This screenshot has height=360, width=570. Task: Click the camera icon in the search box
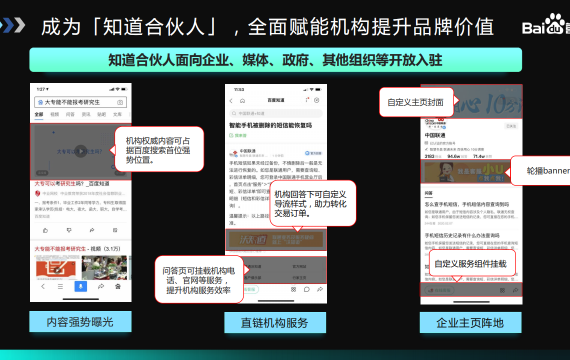point(120,103)
